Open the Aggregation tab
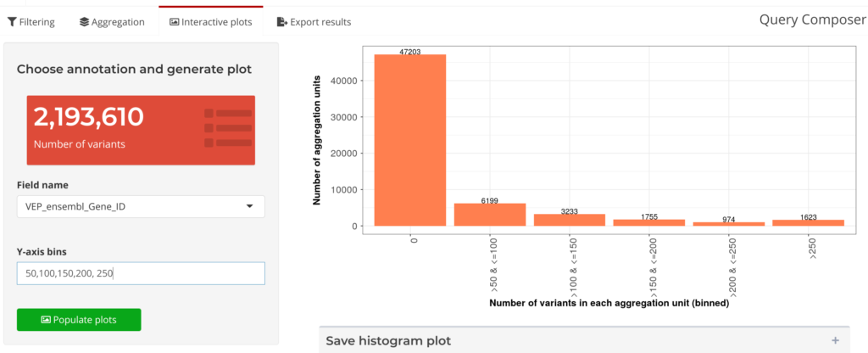868x353 pixels. point(112,22)
